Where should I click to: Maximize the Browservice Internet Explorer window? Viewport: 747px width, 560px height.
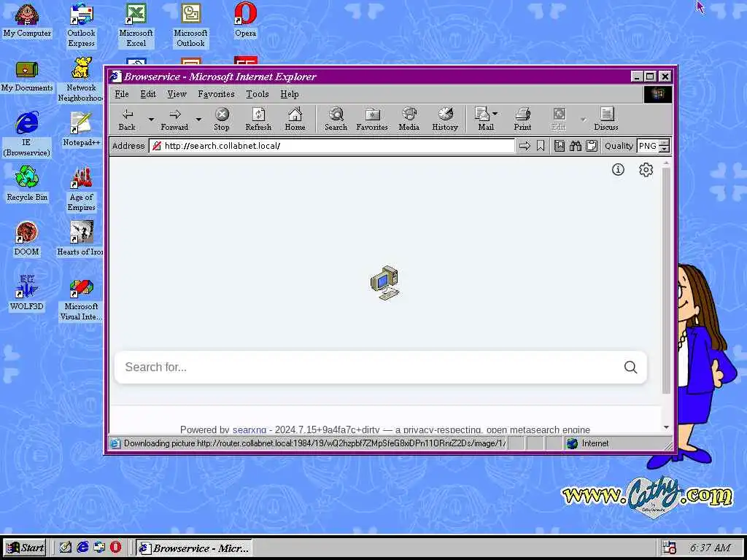point(650,76)
